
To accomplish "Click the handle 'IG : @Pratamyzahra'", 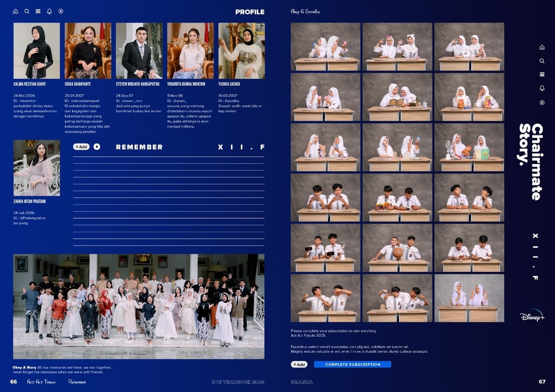I will (x=29, y=218).
